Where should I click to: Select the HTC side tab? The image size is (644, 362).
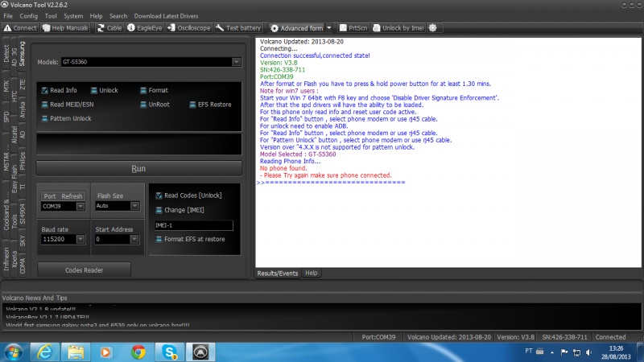14,96
